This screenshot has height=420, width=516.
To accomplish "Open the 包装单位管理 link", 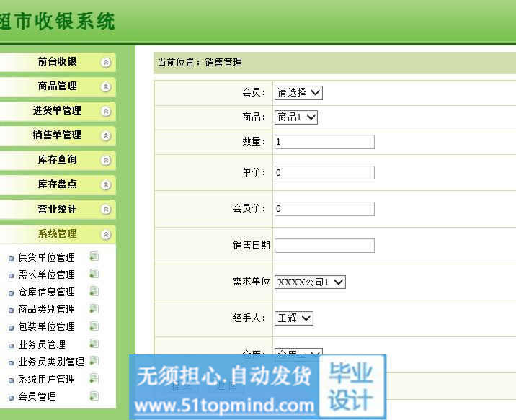I will coord(46,326).
